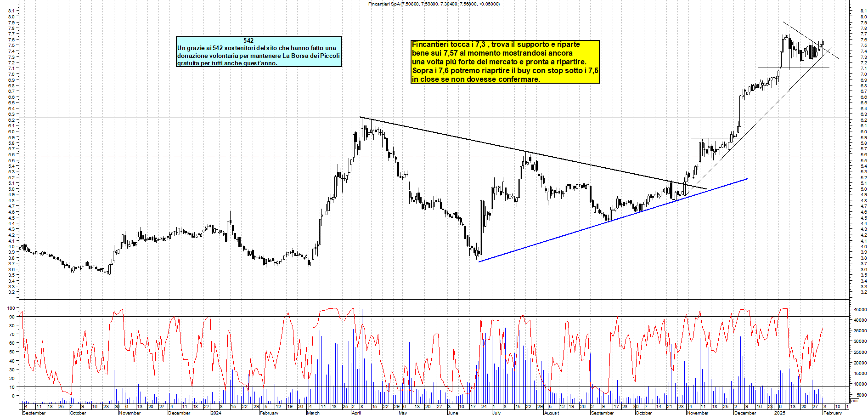Click the '100' oscillator scale value

pos(11,308)
